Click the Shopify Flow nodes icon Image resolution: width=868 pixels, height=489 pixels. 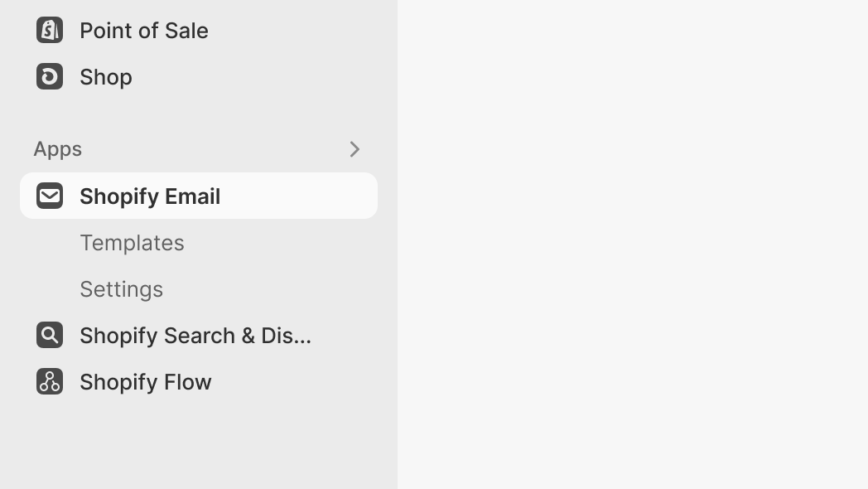(x=50, y=381)
